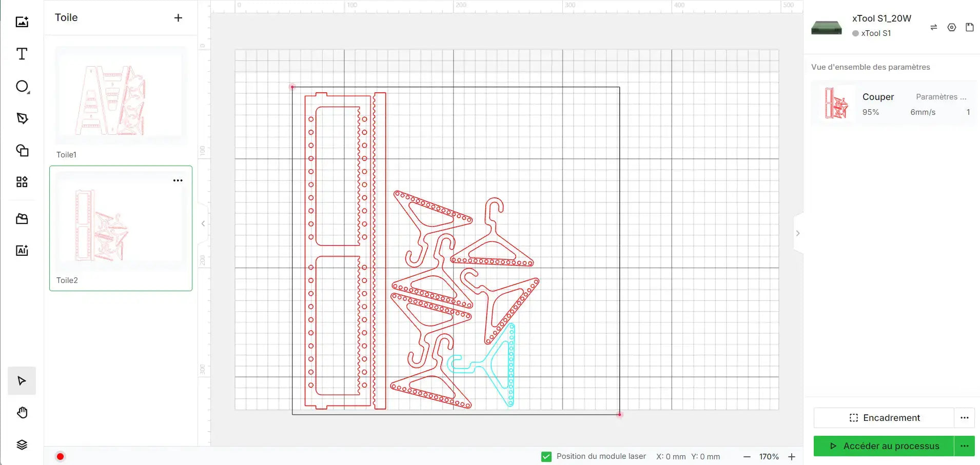Choose the Pen vector tool
This screenshot has width=980, height=465.
pyautogui.click(x=22, y=118)
